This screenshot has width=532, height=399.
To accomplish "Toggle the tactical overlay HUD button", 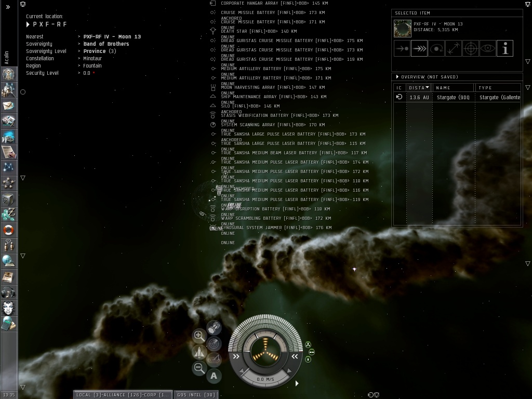I will [214, 359].
